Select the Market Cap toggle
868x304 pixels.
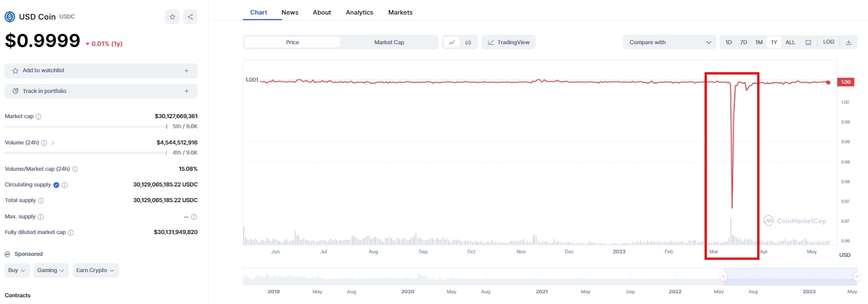tap(389, 42)
